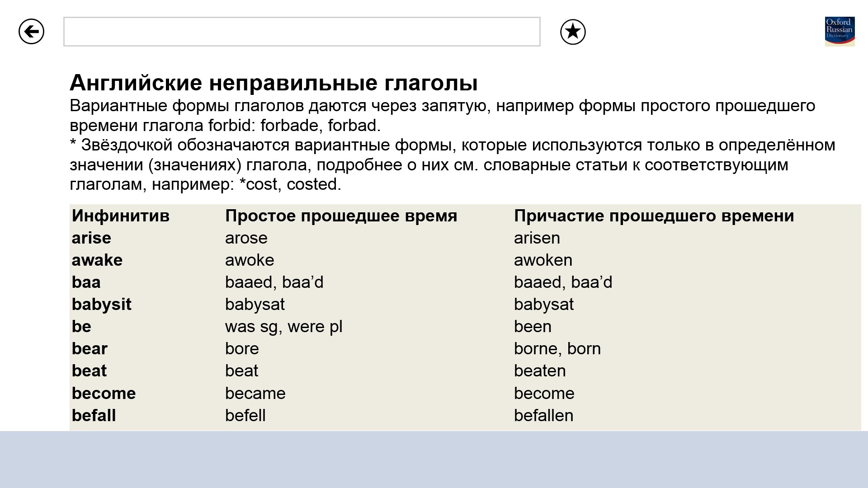Click the back arrow button

pyautogui.click(x=31, y=32)
